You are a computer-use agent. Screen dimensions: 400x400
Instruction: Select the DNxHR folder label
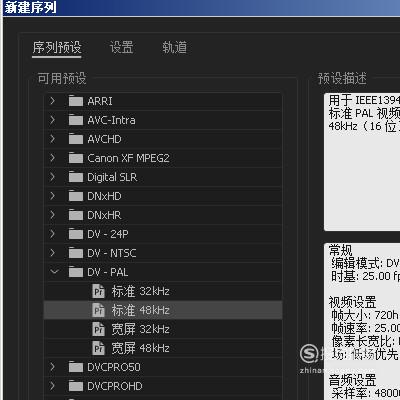pos(104,215)
